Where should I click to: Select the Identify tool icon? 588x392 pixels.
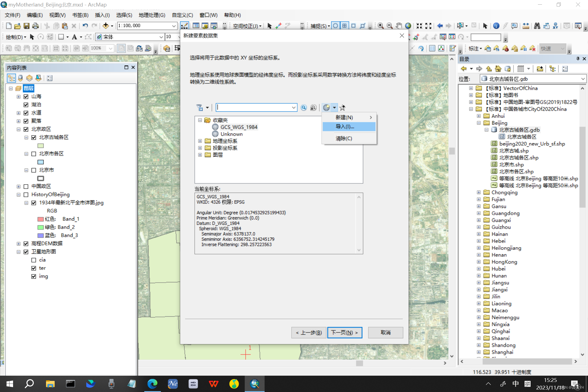[496, 26]
